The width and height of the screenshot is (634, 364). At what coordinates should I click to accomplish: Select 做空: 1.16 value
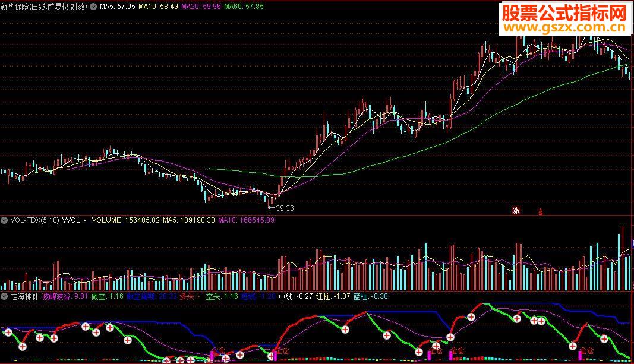(107, 296)
